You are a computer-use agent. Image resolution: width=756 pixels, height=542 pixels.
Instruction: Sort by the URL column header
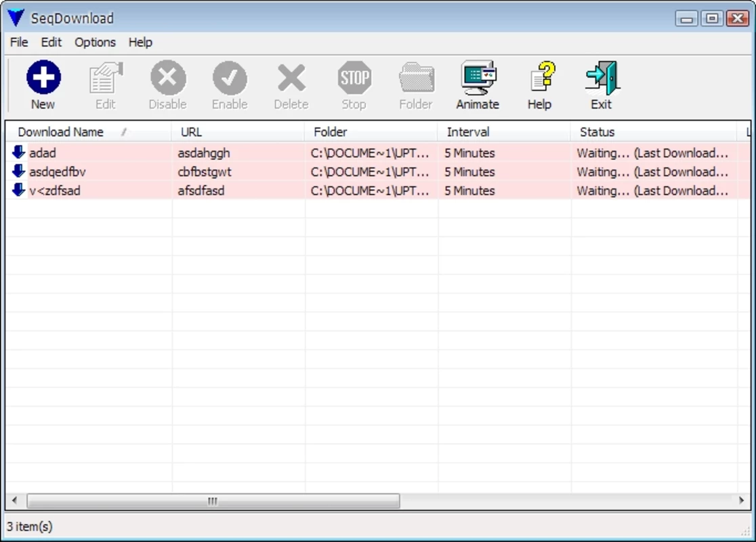tap(238, 131)
